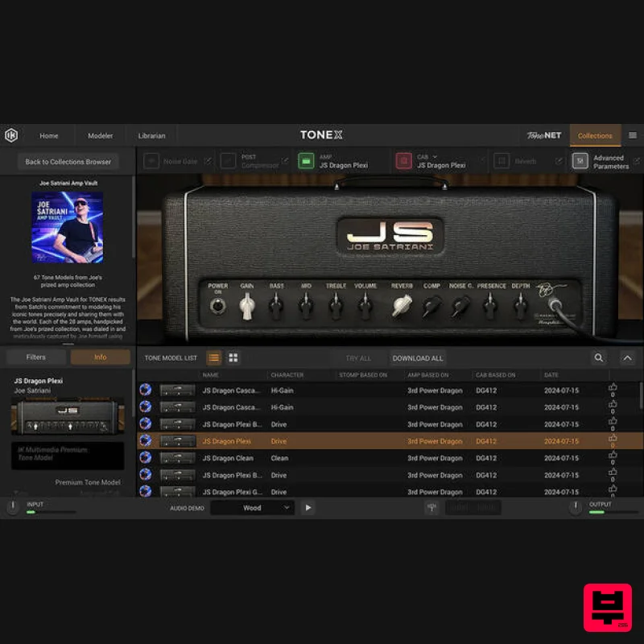644x644 pixels.
Task: Open Advanced Parameters icon
Action: tap(580, 162)
